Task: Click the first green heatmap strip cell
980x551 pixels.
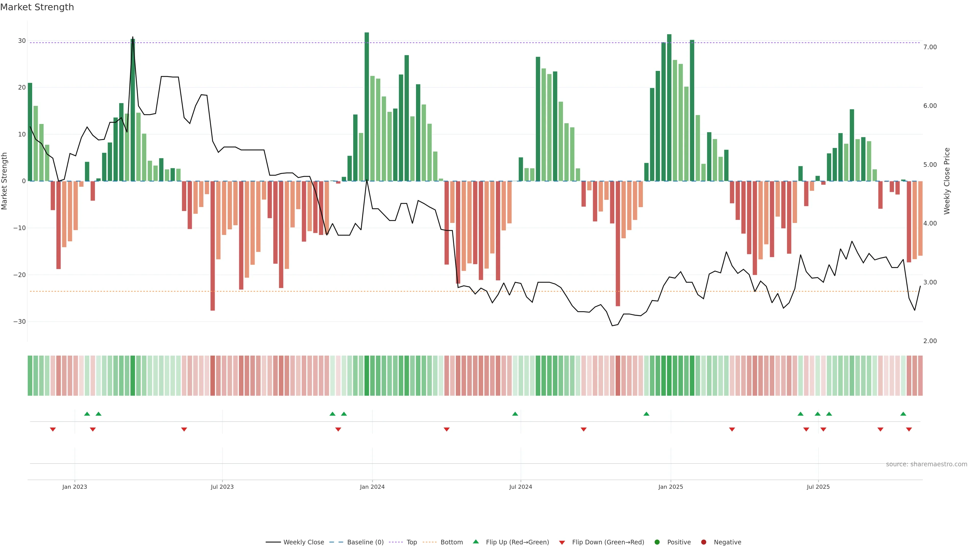Action: point(30,375)
